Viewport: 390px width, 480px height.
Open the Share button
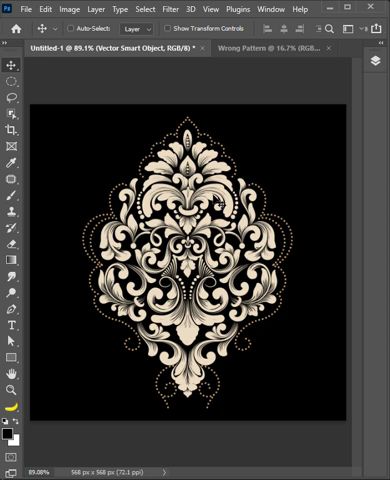pyautogui.click(x=376, y=29)
